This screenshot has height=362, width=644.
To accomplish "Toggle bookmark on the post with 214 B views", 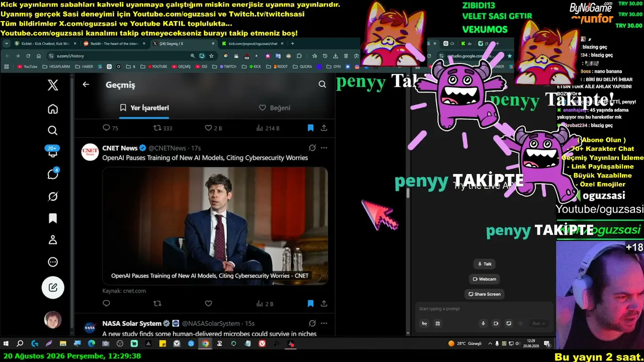I will (x=310, y=128).
